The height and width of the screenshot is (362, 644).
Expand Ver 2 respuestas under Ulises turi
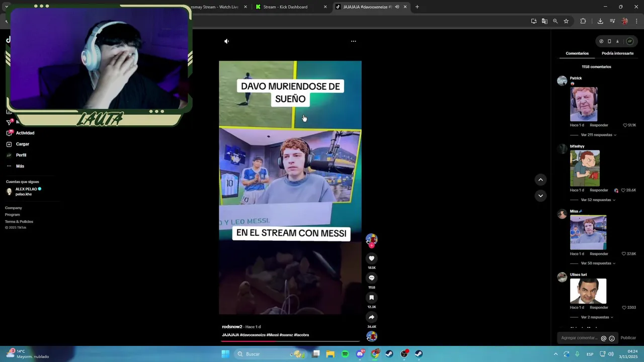(597, 317)
